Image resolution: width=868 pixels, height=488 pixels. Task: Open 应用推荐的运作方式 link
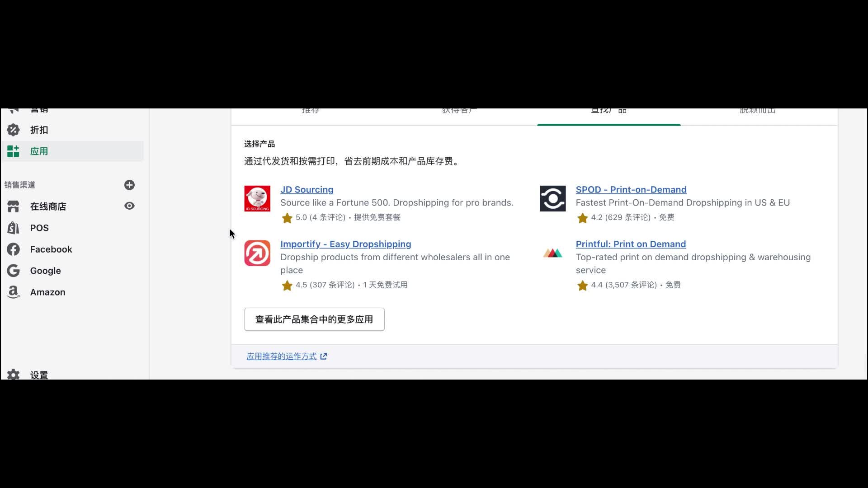[x=281, y=357]
